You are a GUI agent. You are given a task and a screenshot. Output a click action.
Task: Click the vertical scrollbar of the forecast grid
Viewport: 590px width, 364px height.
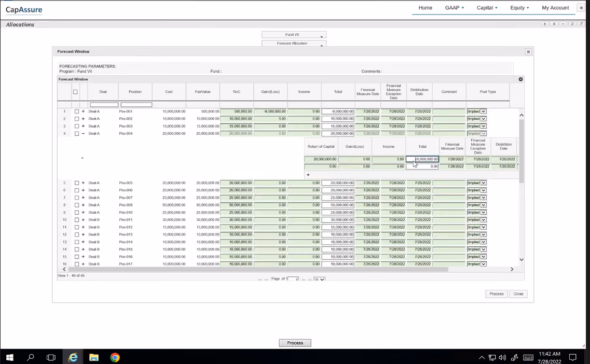[522, 150]
